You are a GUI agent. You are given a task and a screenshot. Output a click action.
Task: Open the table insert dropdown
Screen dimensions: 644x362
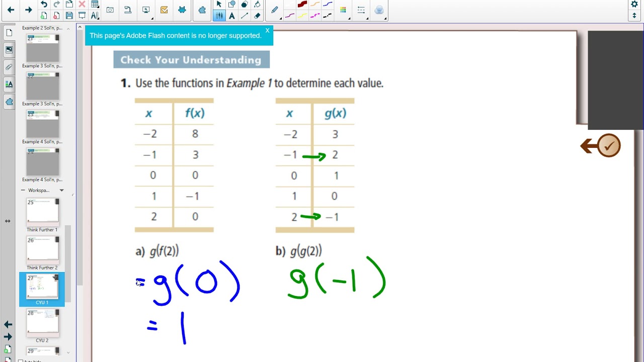click(95, 5)
